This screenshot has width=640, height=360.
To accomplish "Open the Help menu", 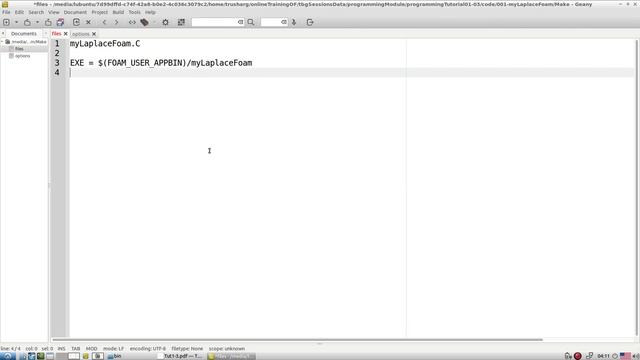I will tap(150, 12).
